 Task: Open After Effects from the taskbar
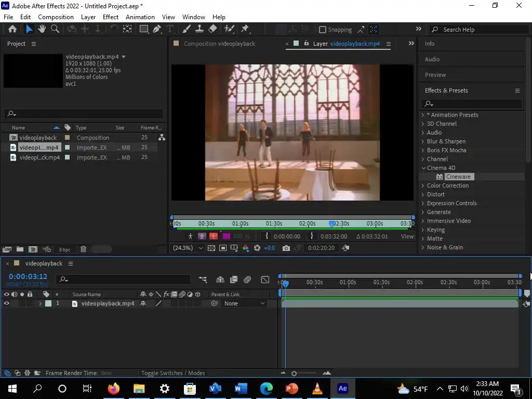(343, 389)
